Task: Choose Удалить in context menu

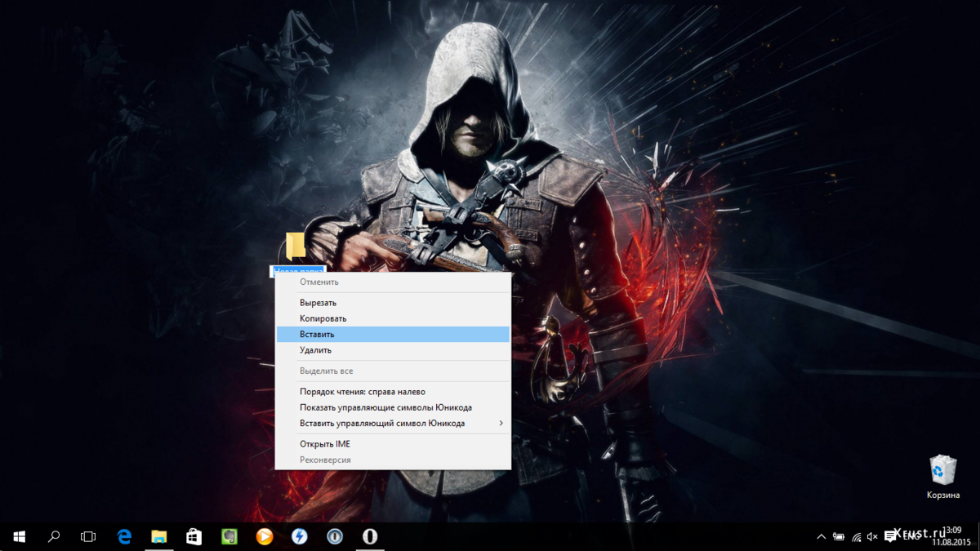Action: 393,350
